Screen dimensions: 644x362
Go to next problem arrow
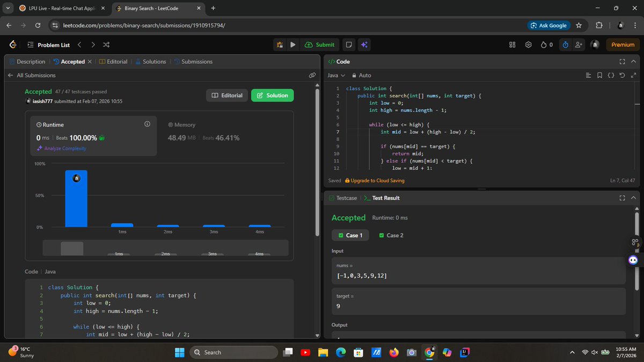(x=93, y=45)
